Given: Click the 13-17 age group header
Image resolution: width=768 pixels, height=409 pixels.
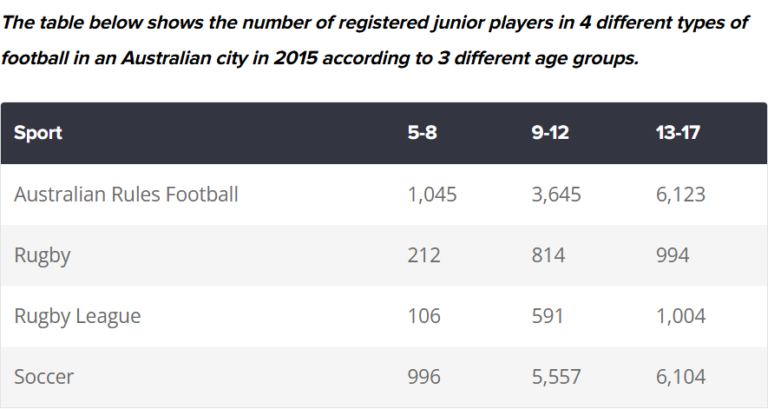Looking at the screenshot, I should coord(677,133).
